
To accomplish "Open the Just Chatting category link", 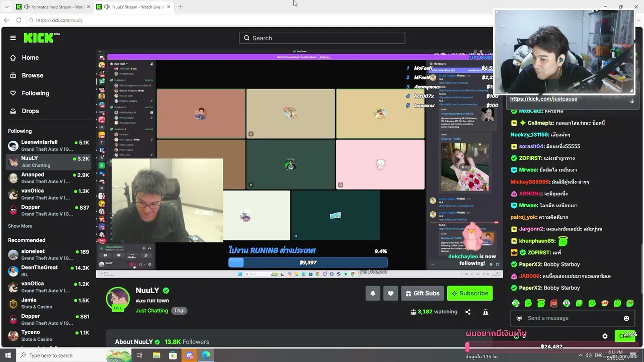I will 151,311.
